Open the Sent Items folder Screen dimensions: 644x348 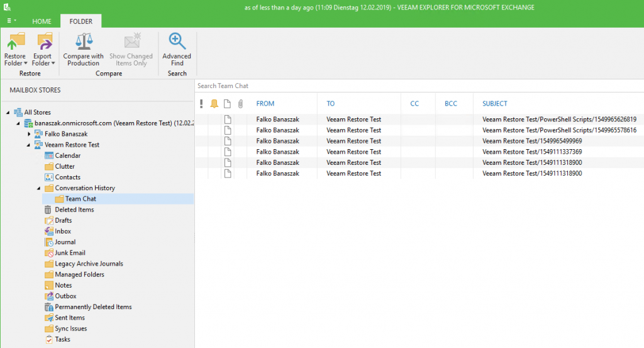click(65, 318)
